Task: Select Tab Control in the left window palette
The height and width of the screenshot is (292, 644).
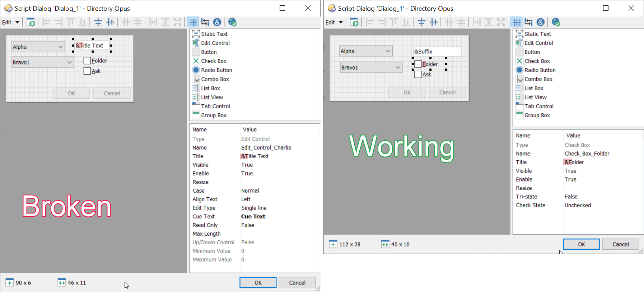Action: [215, 106]
